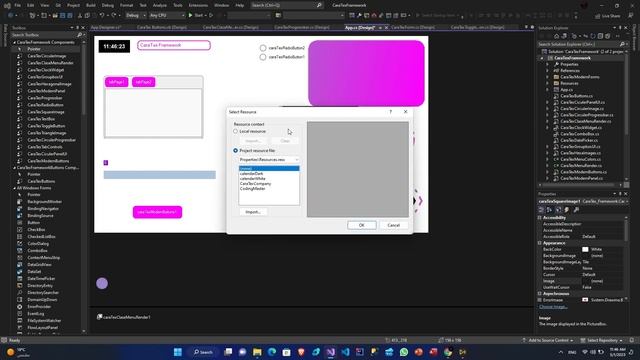Expand CaraTecModernForms folder in Solution Explorer
This screenshot has height=360, width=640.
(547, 77)
